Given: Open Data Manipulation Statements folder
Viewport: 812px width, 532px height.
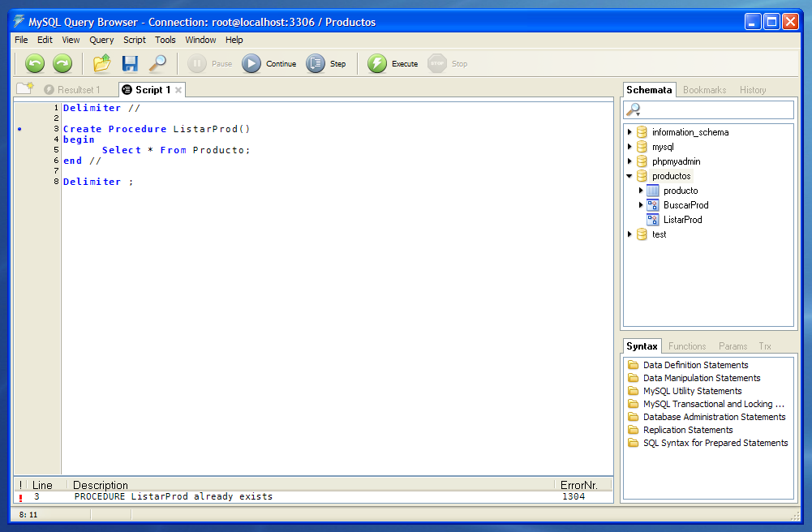Looking at the screenshot, I should [694, 378].
